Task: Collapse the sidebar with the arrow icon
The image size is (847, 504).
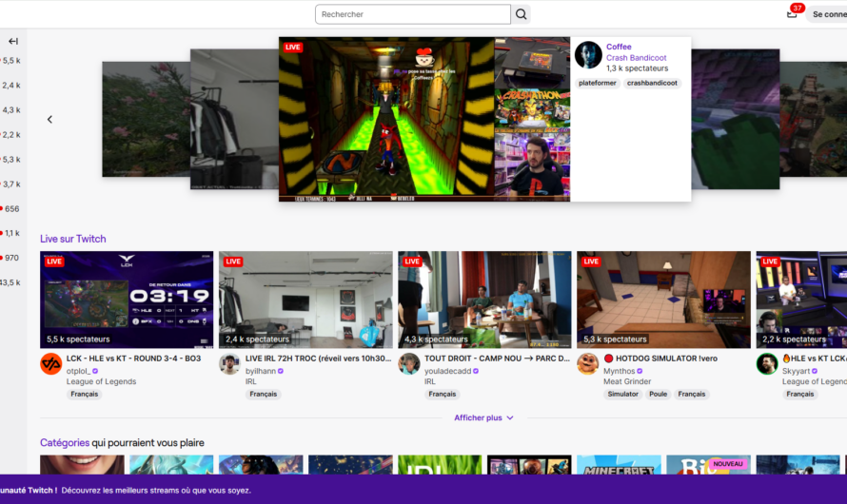Action: (13, 41)
